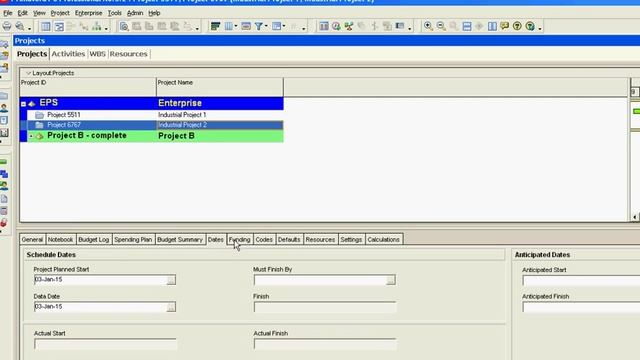Show the Activity Table view icon

pos(46,27)
